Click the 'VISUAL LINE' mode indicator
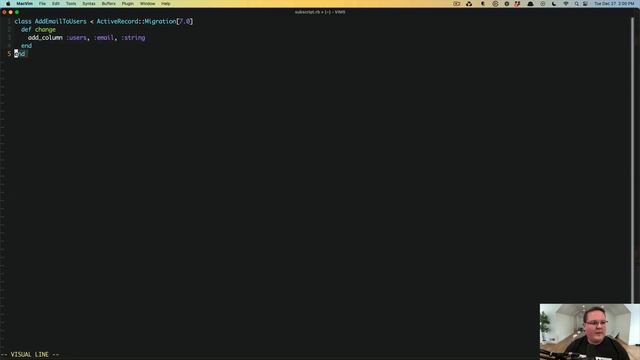 (30, 354)
